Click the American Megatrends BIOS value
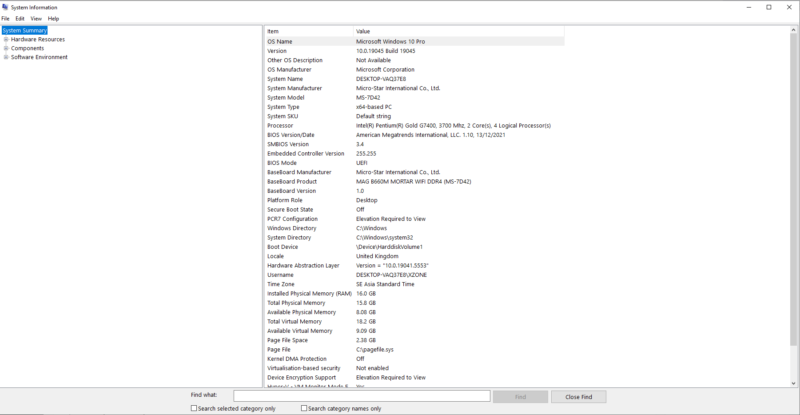The width and height of the screenshot is (800, 415). [x=431, y=135]
